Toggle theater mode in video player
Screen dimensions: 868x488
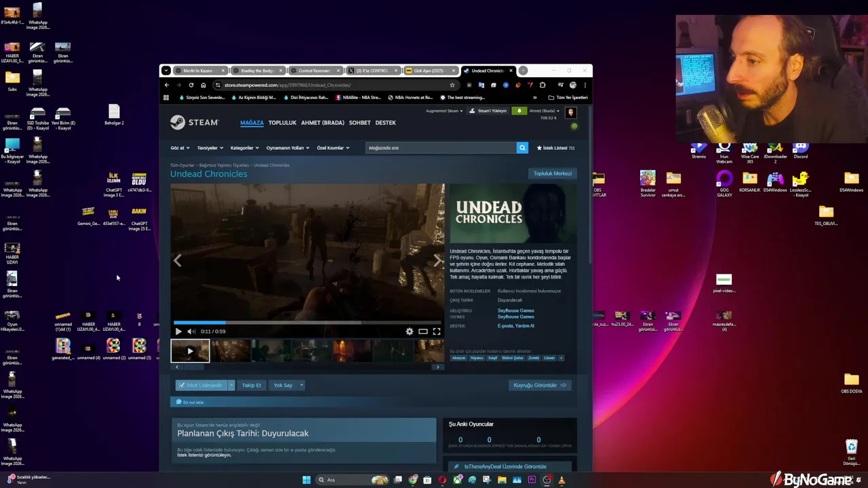(422, 331)
